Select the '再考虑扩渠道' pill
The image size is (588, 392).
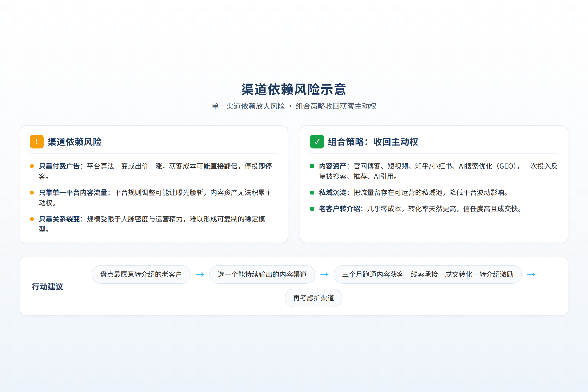click(314, 298)
